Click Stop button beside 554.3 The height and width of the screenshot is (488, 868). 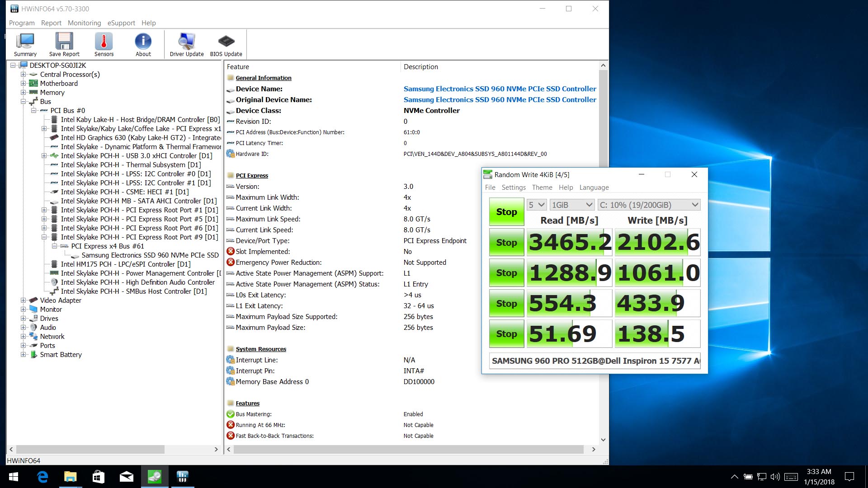506,304
